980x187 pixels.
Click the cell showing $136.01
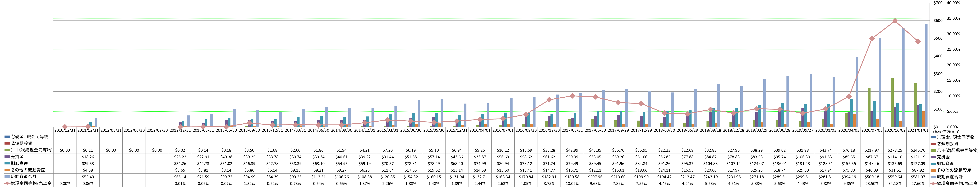click(x=779, y=163)
